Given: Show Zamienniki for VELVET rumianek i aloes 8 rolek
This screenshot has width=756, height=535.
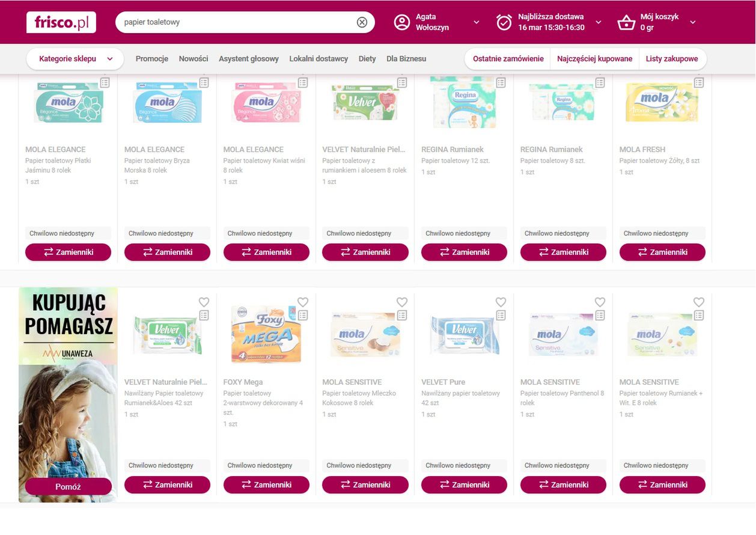Looking at the screenshot, I should point(365,252).
